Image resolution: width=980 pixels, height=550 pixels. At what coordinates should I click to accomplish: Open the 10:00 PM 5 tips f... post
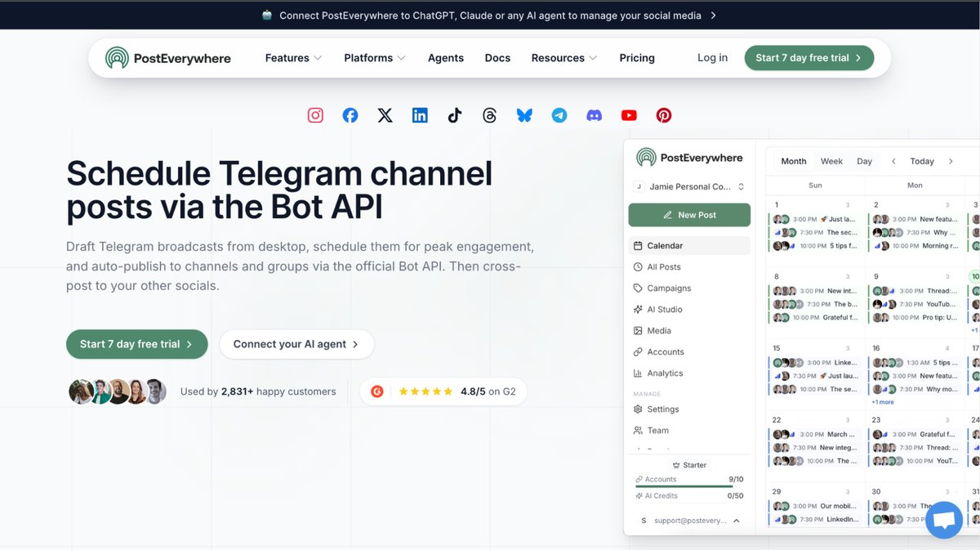(815, 245)
